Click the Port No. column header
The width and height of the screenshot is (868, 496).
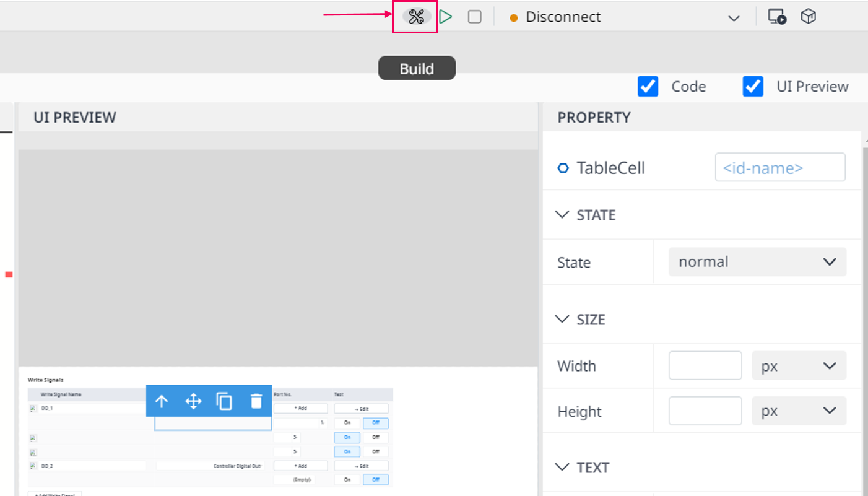pyautogui.click(x=282, y=394)
